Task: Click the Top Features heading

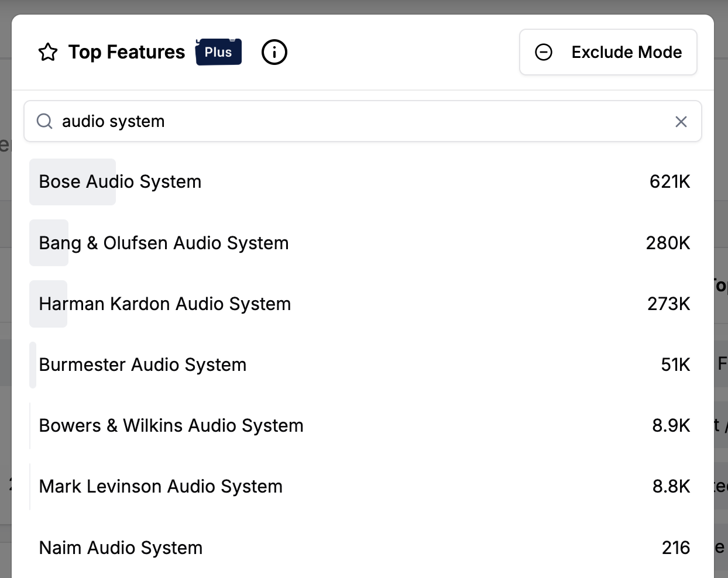Action: (x=126, y=52)
